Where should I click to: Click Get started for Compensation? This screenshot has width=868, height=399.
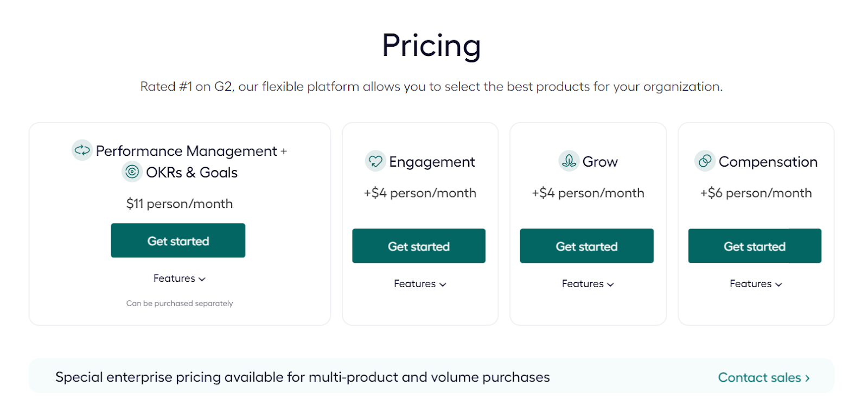coord(755,246)
